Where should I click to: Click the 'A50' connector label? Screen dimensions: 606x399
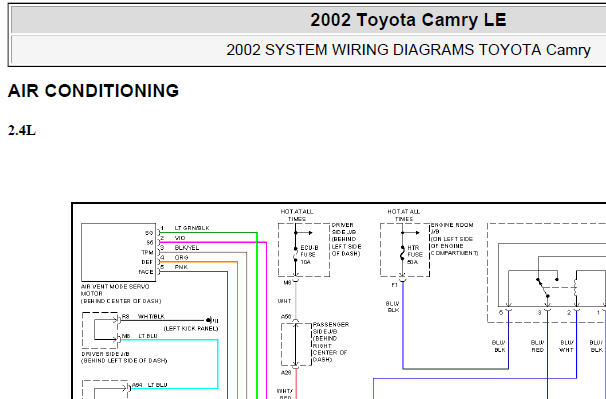286,317
